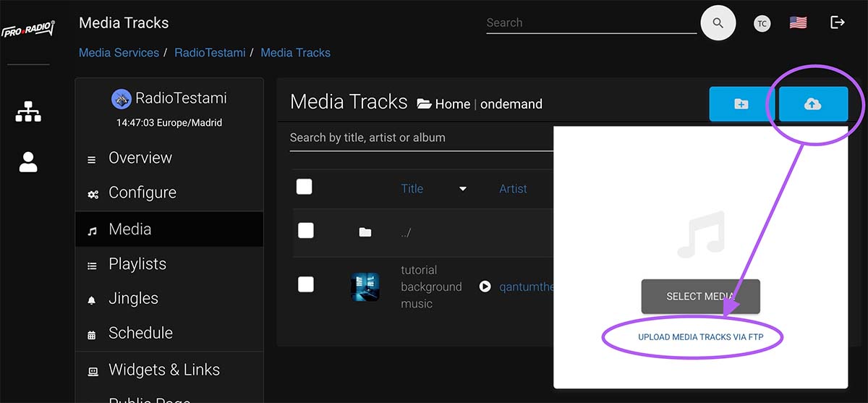Open the Schedule menu item
The image size is (868, 403).
click(x=169, y=333)
